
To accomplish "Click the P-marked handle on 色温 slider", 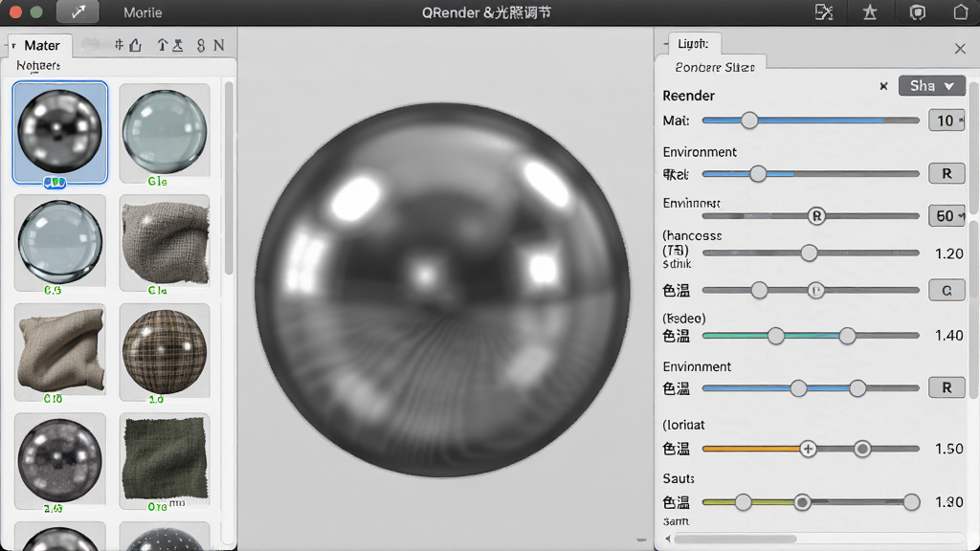I will point(815,291).
